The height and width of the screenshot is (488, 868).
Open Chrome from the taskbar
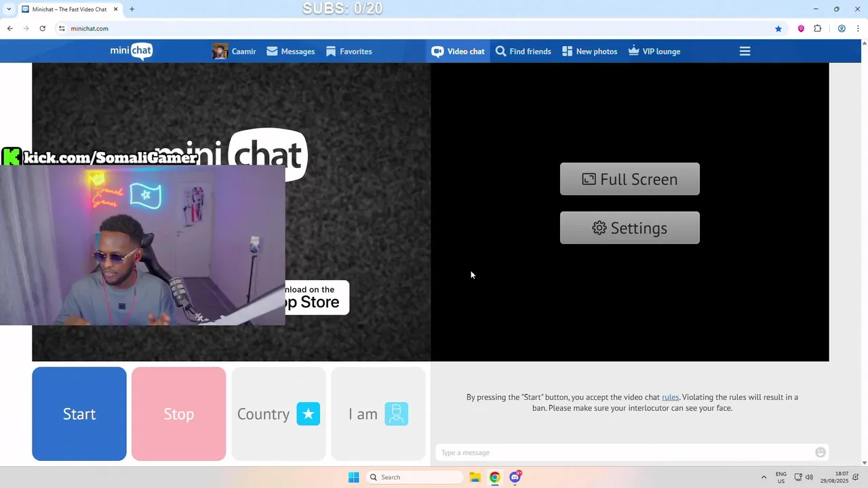coord(495,477)
